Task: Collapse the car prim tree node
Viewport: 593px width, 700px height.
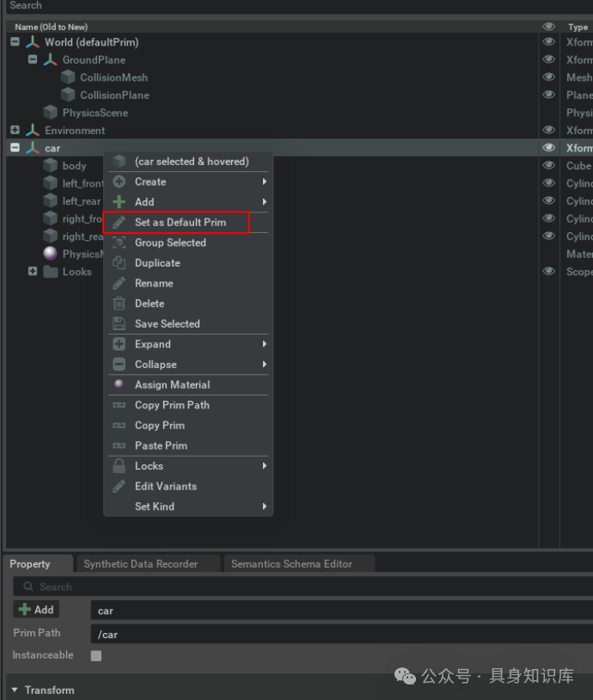Action: click(15, 148)
